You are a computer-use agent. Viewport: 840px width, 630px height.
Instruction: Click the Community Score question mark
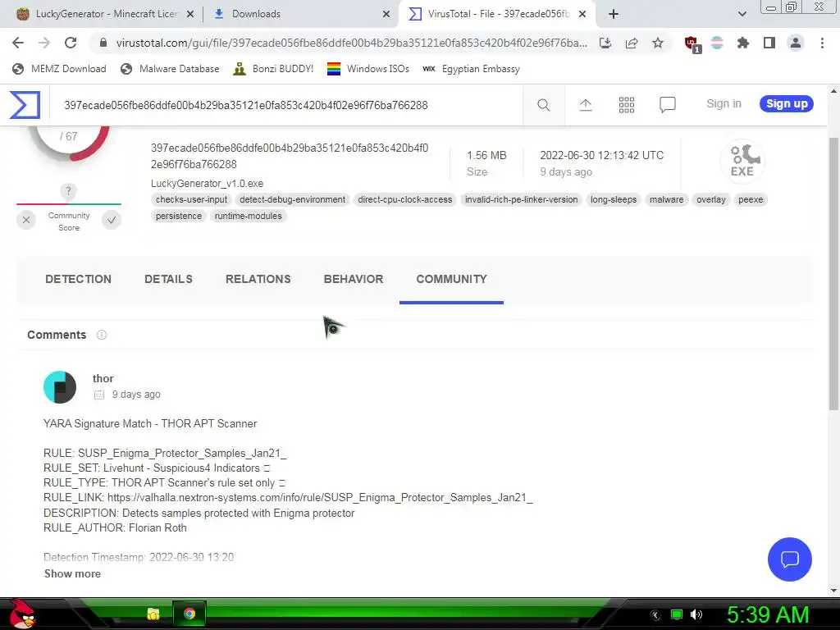68,191
